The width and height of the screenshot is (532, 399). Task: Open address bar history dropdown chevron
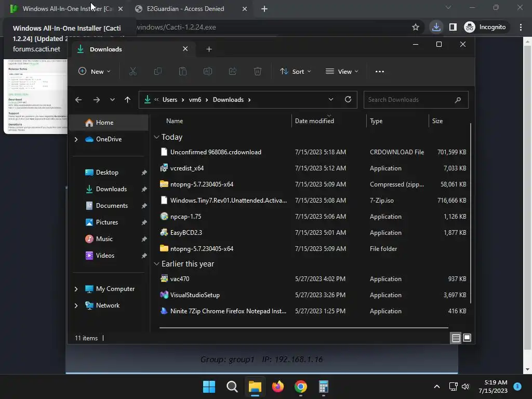331,99
